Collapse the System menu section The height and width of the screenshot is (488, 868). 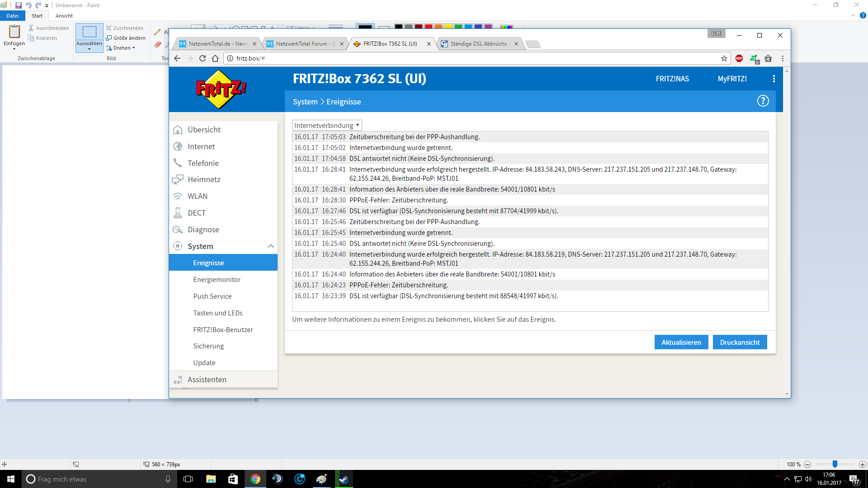click(270, 246)
